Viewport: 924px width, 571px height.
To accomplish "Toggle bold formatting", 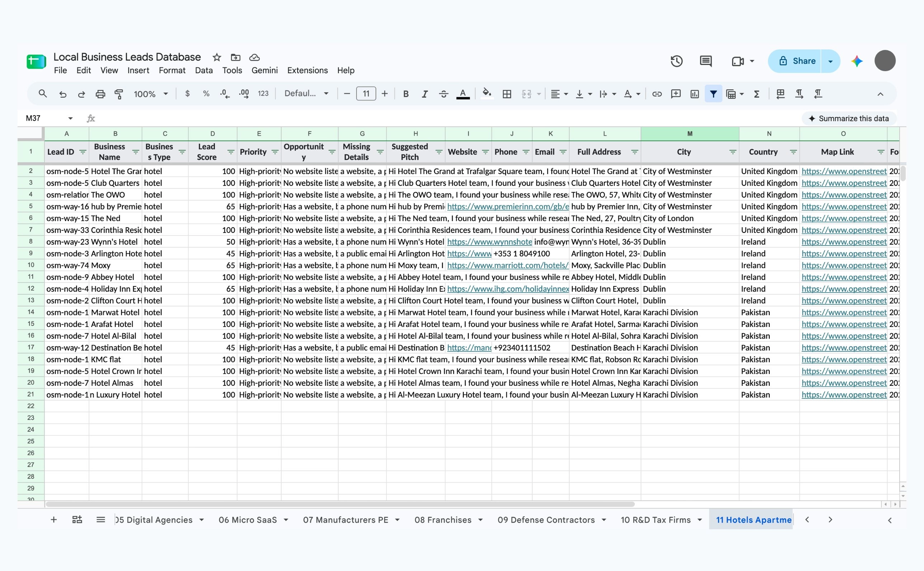I will click(x=406, y=94).
